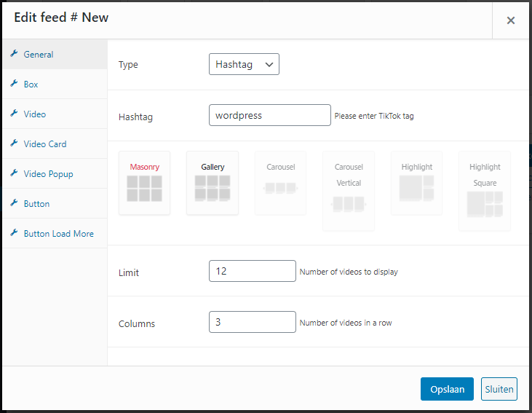The height and width of the screenshot is (413, 532).
Task: Click the wrench icon beside Video Popup
Action: click(x=14, y=173)
